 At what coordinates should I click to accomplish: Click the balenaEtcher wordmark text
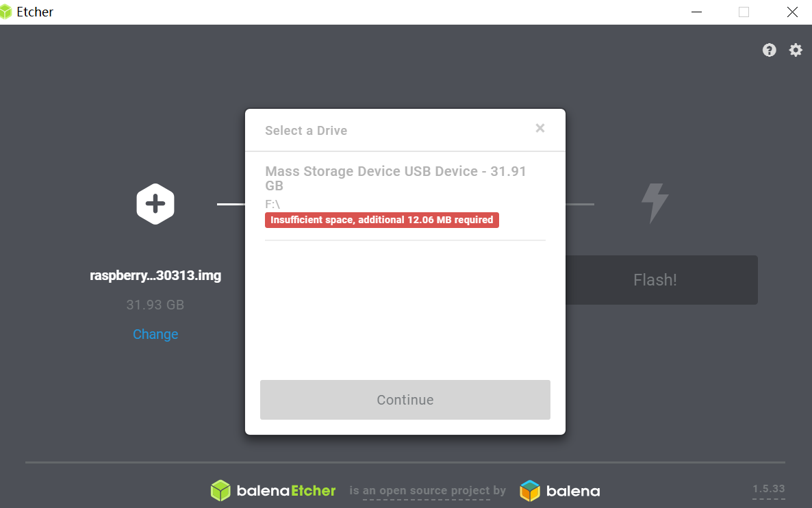click(x=286, y=491)
